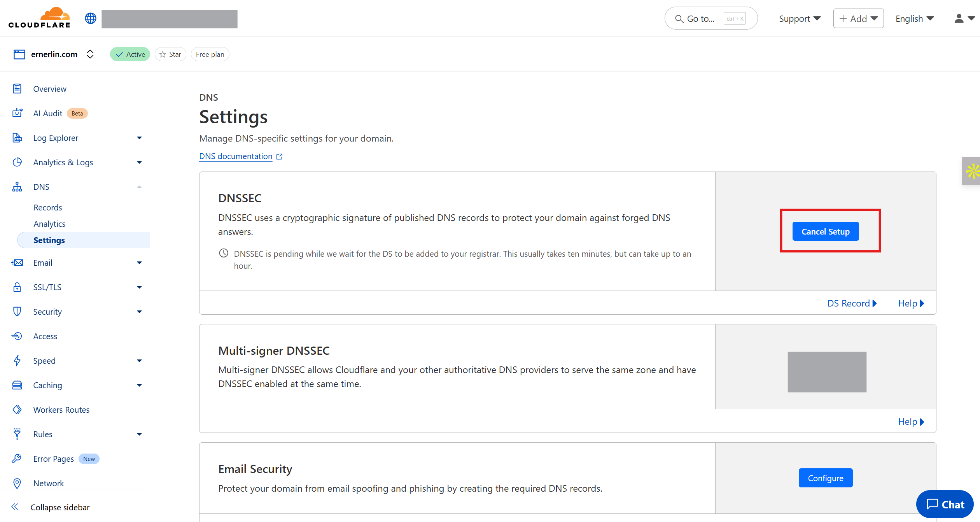
Task: Click the AI Audit icon in sidebar
Action: click(x=17, y=113)
